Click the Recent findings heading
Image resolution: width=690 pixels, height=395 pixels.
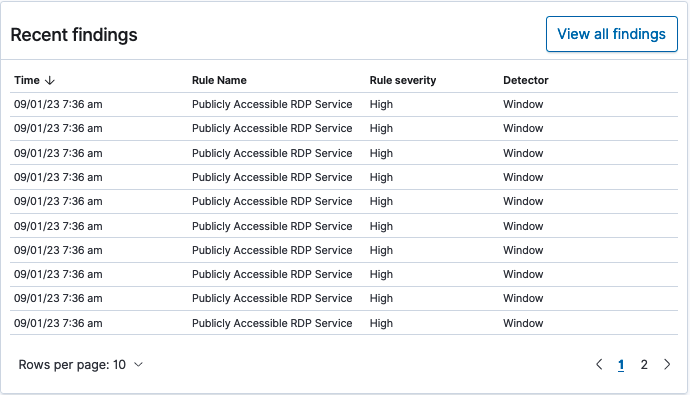click(x=74, y=35)
